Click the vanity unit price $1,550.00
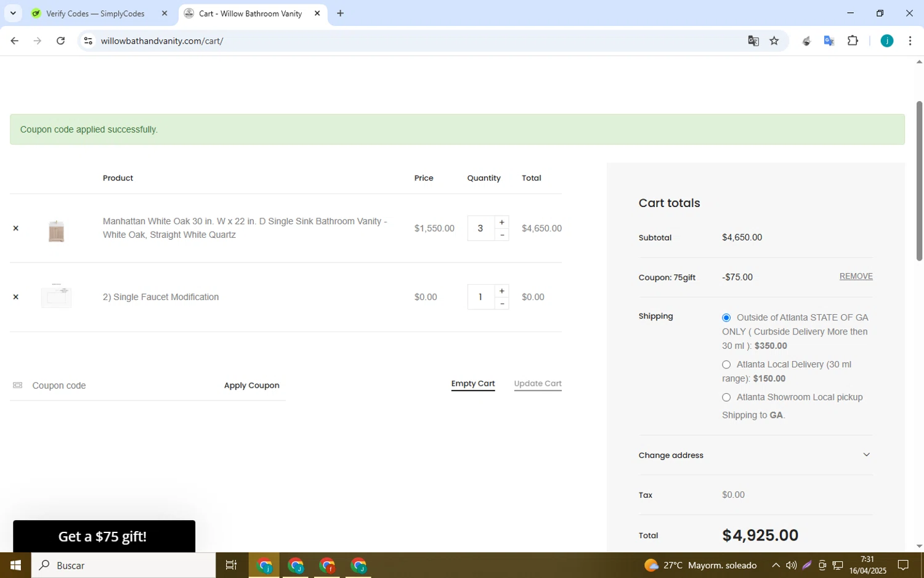 coord(434,229)
